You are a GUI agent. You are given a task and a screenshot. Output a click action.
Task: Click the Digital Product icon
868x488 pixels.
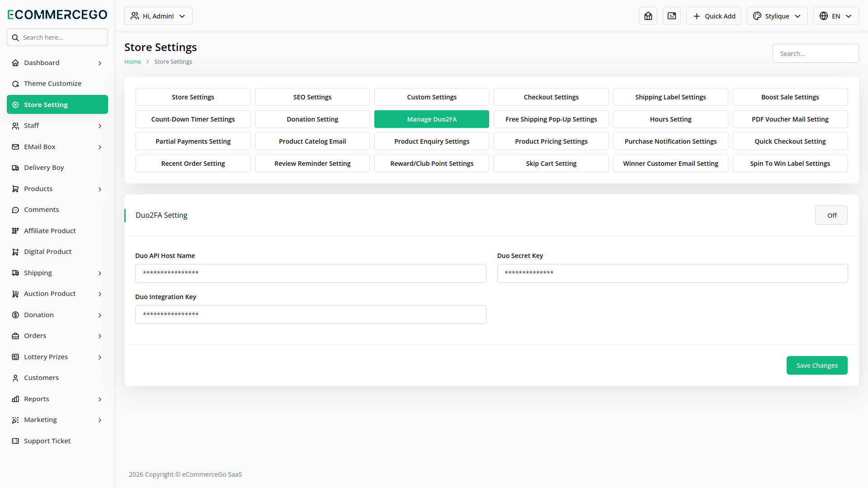click(15, 252)
